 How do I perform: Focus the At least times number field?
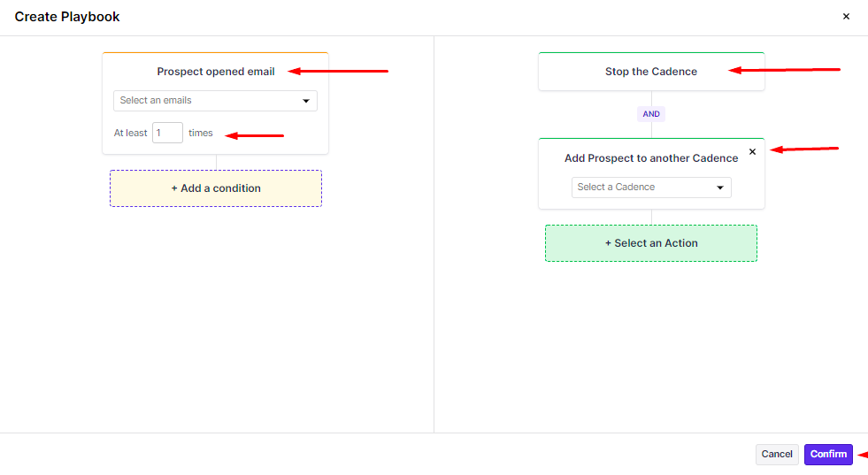coord(167,133)
